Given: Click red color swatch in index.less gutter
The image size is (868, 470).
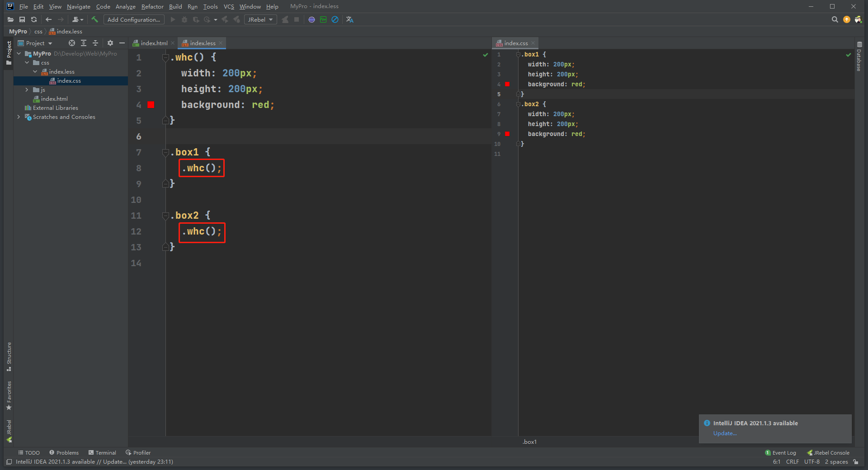Looking at the screenshot, I should [151, 105].
